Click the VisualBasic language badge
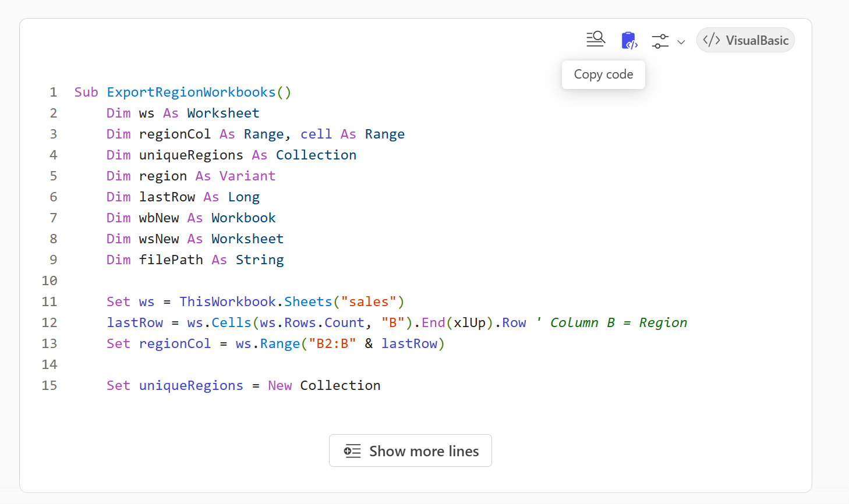The height and width of the screenshot is (504, 849). click(745, 40)
